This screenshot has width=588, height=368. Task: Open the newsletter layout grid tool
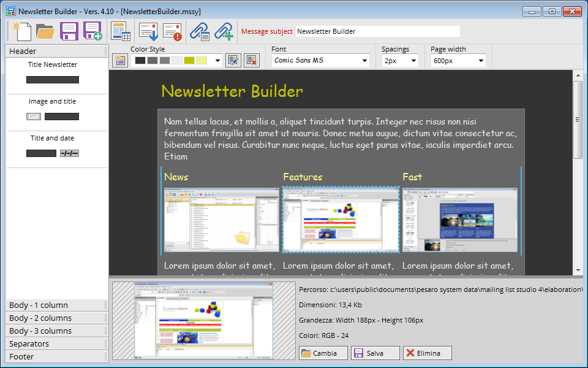tap(121, 31)
